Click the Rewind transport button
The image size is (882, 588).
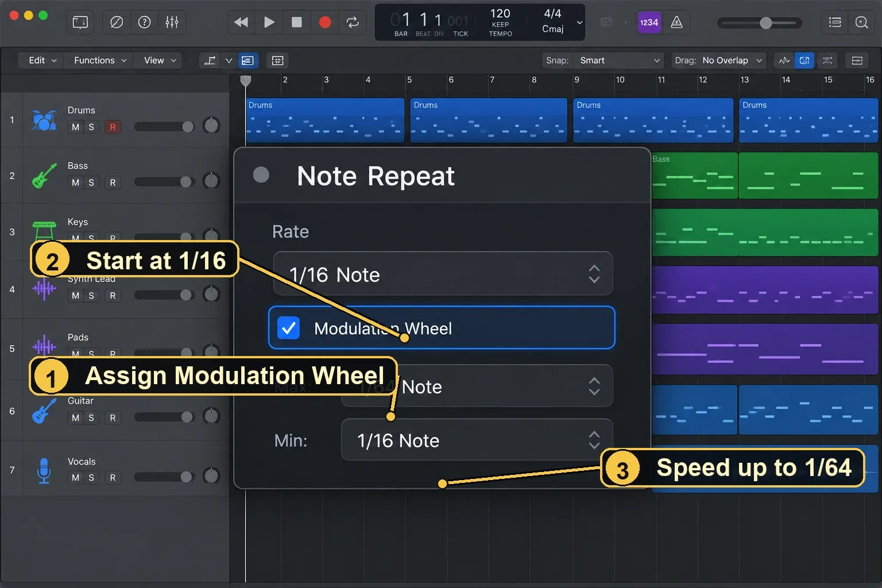click(x=241, y=22)
